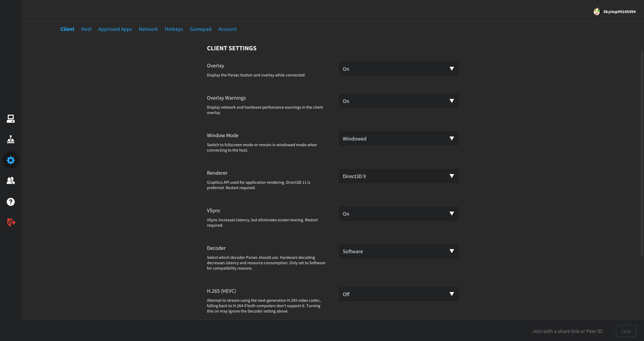Open the VSync dropdown
This screenshot has height=341, width=644.
(x=399, y=214)
